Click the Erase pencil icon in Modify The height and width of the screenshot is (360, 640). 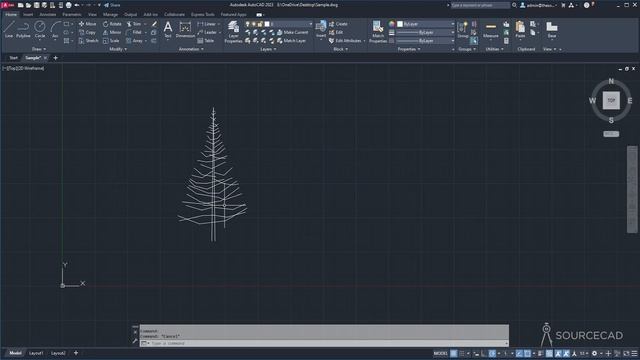click(154, 24)
